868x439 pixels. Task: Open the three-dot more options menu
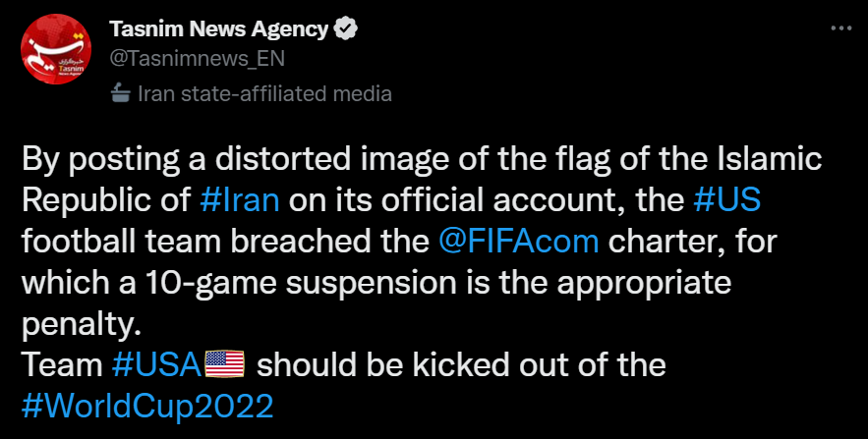pos(841,28)
